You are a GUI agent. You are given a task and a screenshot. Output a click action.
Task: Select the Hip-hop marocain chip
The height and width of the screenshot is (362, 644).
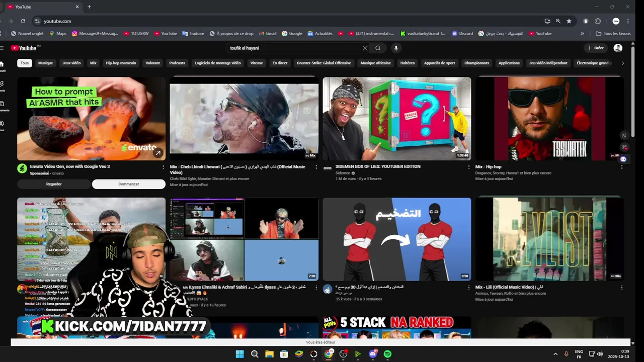point(121,63)
